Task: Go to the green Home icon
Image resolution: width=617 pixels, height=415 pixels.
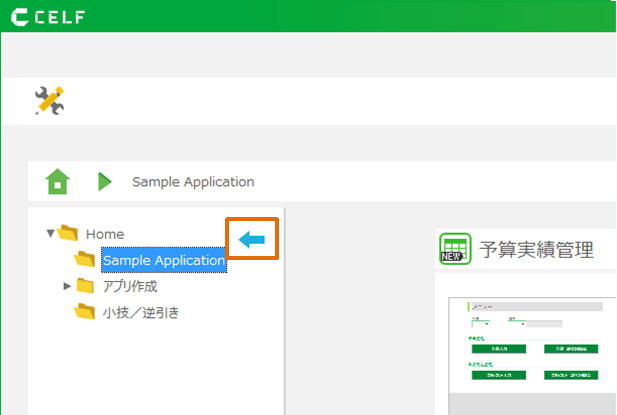Action: pos(58,182)
